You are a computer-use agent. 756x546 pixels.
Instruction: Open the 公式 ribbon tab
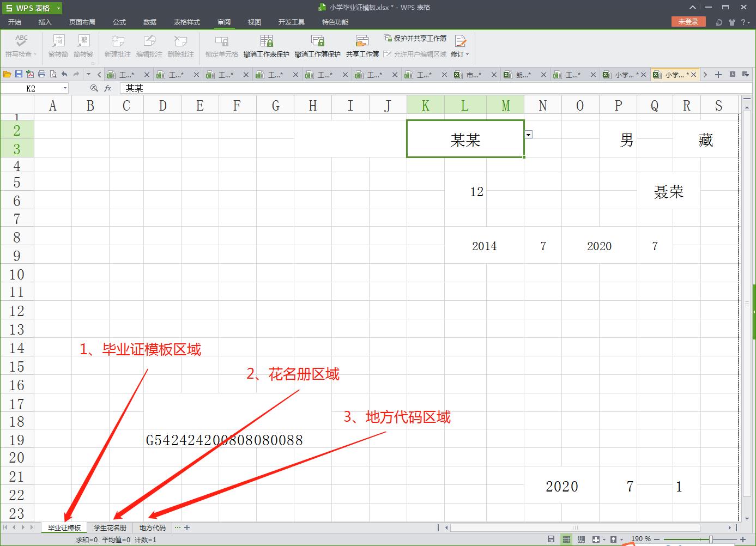[119, 22]
